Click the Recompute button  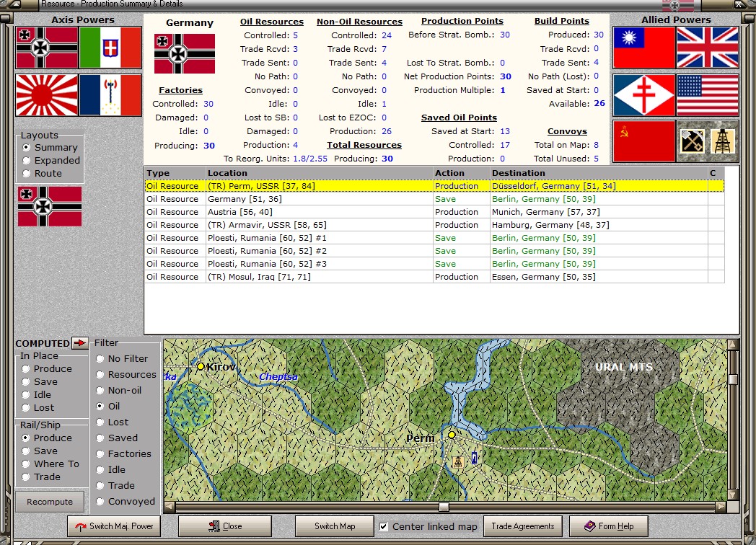[50, 502]
